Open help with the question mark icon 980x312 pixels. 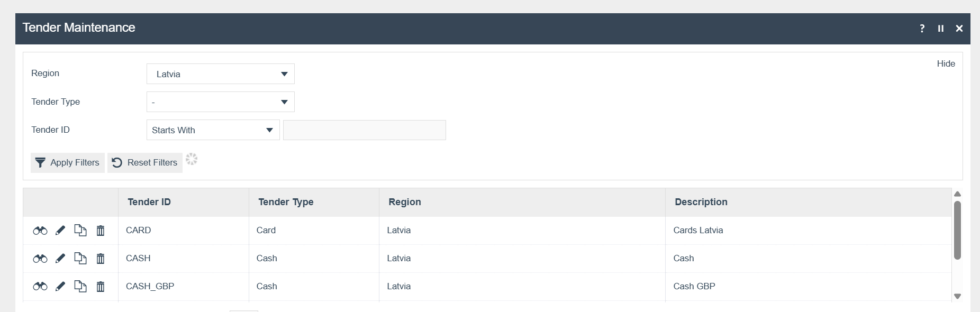[x=922, y=29]
